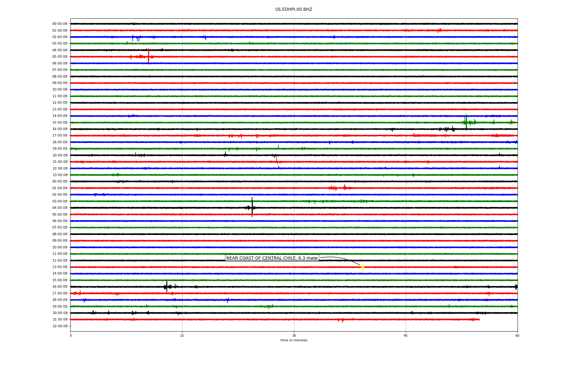Click the NEAR COAST OF CENTRAL CHILE annotation box
This screenshot has width=588, height=368.
pyautogui.click(x=272, y=258)
